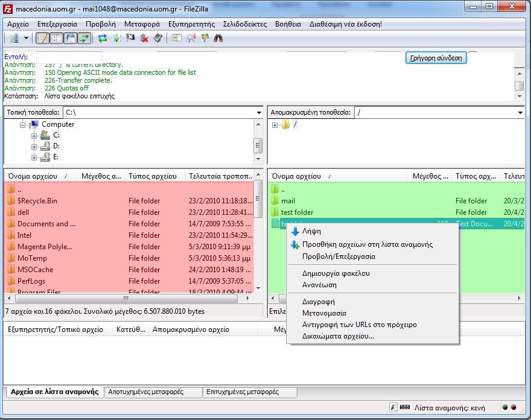
Task: Sort remote files by Όνομα αρχείου column
Action: (337, 176)
